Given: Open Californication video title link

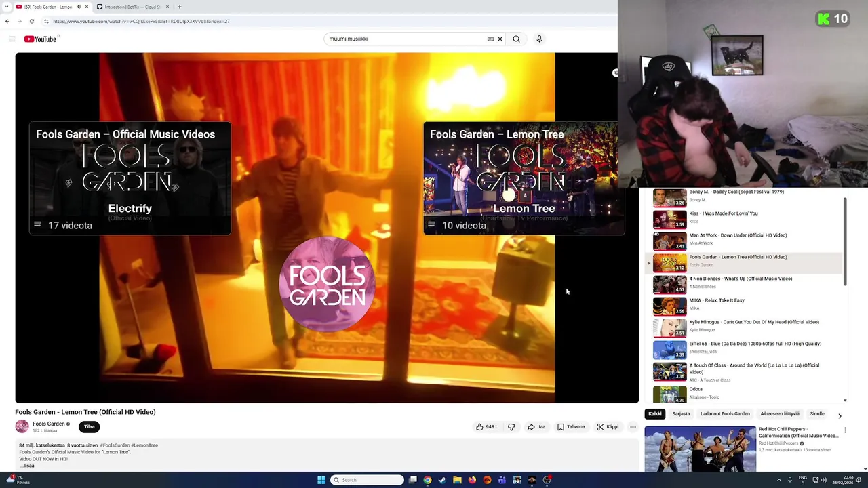Looking at the screenshot, I should pyautogui.click(x=798, y=432).
